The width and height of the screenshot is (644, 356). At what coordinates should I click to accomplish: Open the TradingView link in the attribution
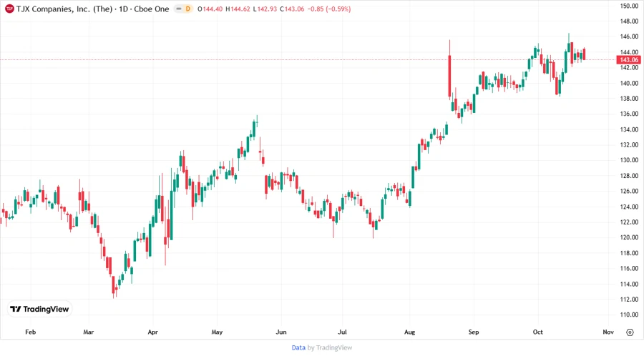click(334, 347)
